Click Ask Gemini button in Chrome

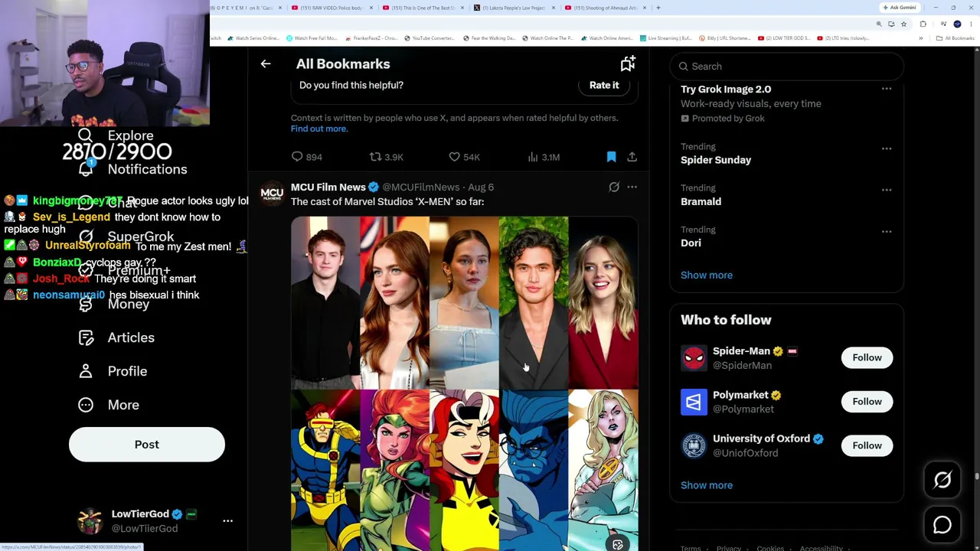[x=900, y=8]
